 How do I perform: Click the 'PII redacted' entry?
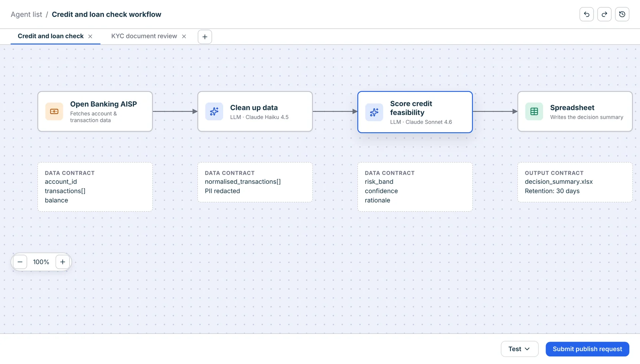click(x=222, y=191)
